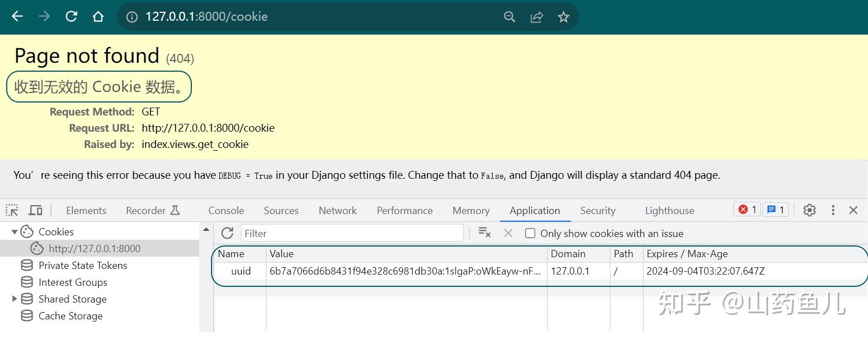
Task: Refresh the cookies list with reload icon
Action: click(227, 233)
